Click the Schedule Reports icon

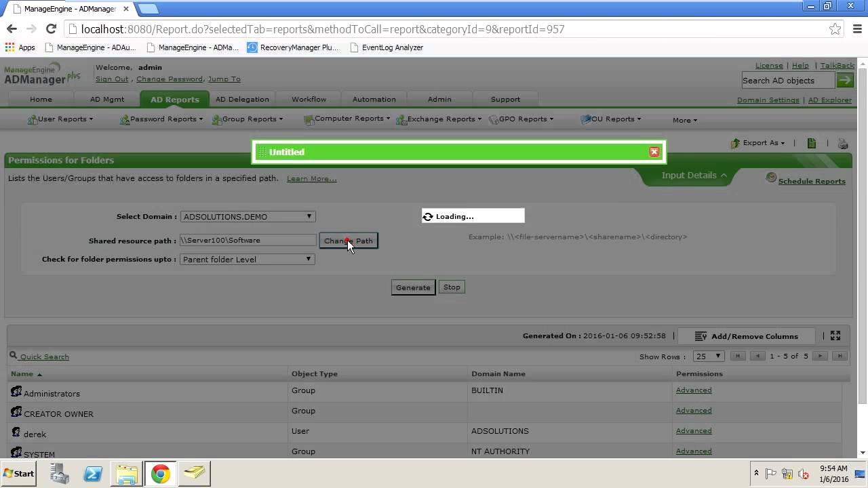click(x=771, y=178)
